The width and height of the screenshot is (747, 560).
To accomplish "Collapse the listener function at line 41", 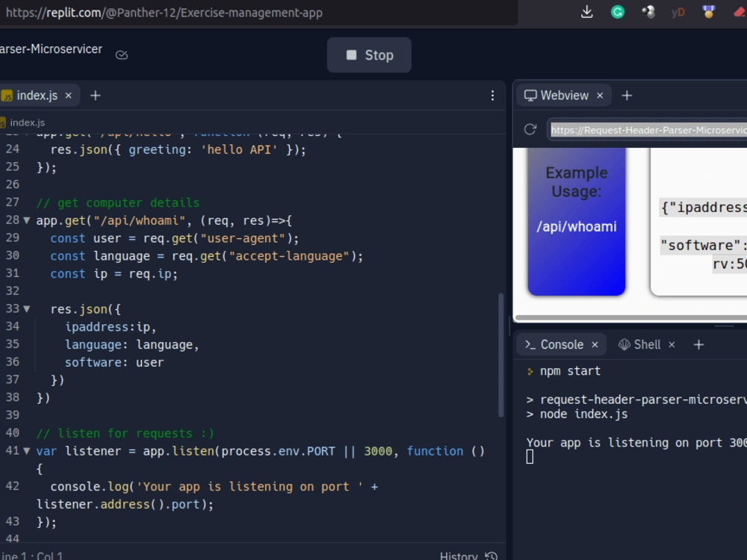I will pyautogui.click(x=27, y=451).
